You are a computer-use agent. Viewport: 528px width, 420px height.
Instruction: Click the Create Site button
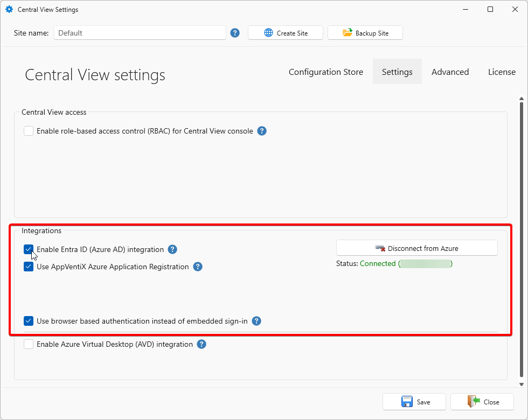pyautogui.click(x=286, y=33)
